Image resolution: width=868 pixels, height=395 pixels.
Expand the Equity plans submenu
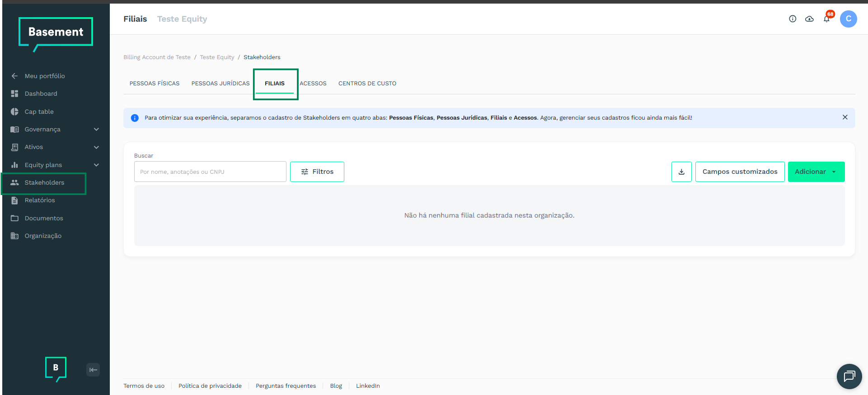click(96, 165)
